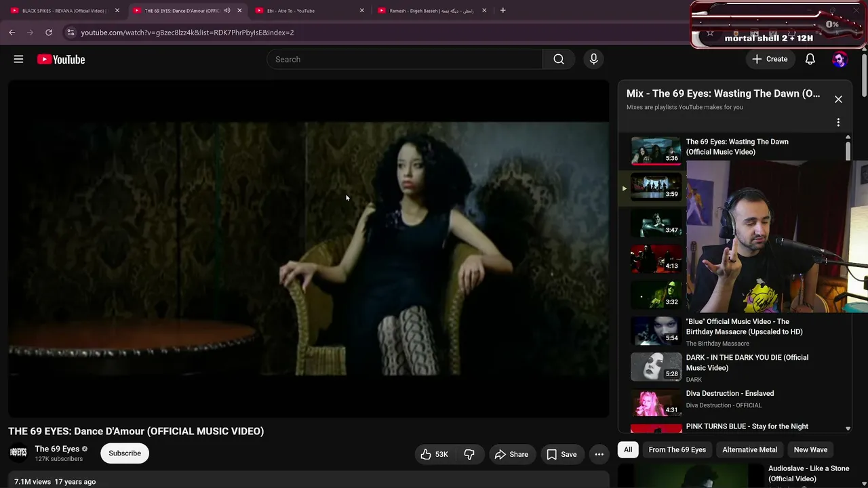Close the BLACK SPIKES - REVANA tab

pos(117,10)
